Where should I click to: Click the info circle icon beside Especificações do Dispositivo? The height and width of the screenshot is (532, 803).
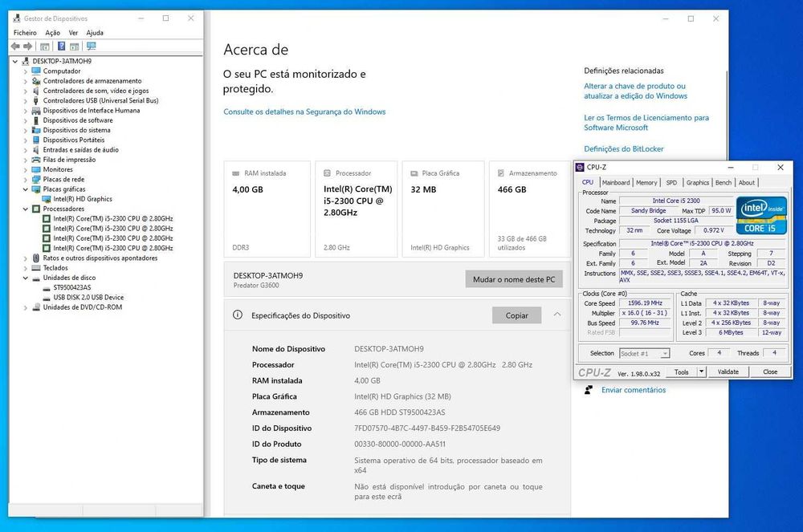point(238,315)
